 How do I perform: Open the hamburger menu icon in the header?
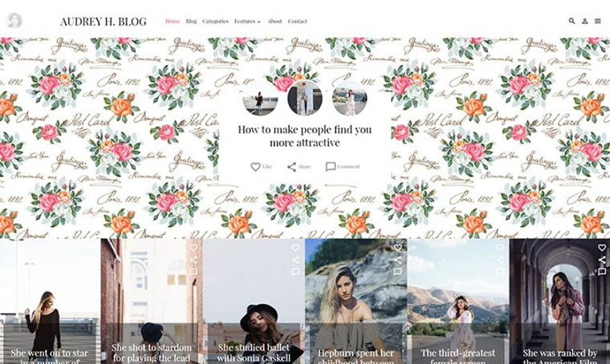[597, 22]
